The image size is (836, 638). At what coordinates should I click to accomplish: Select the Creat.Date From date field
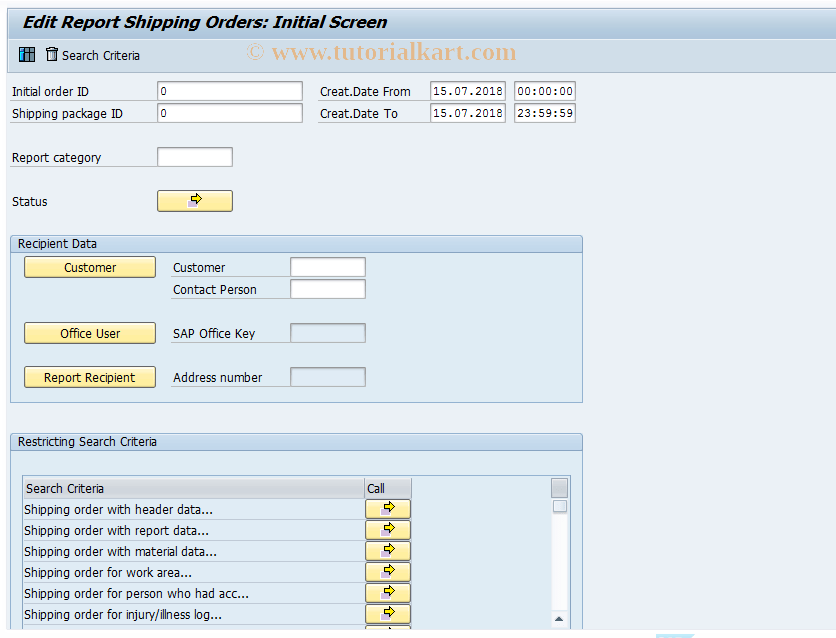tap(467, 91)
